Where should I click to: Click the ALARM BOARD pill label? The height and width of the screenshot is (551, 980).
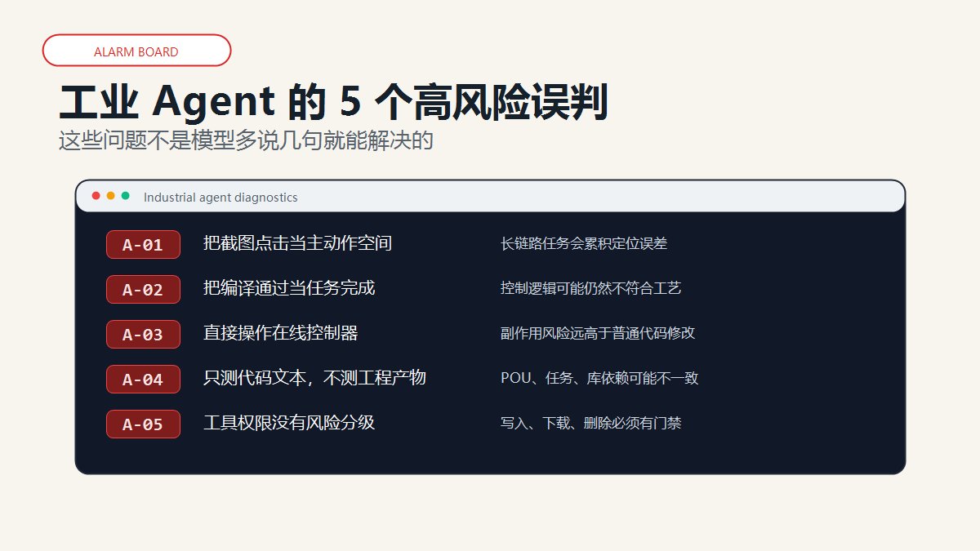tap(136, 51)
